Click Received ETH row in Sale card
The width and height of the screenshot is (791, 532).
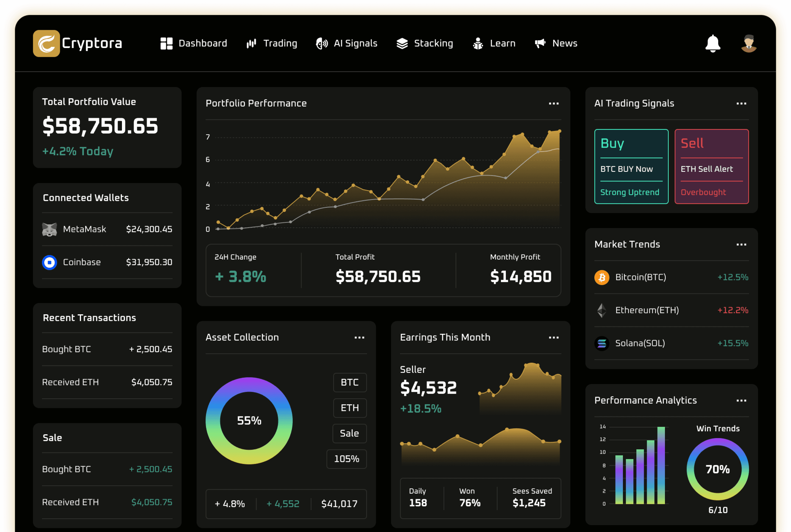coord(107,502)
